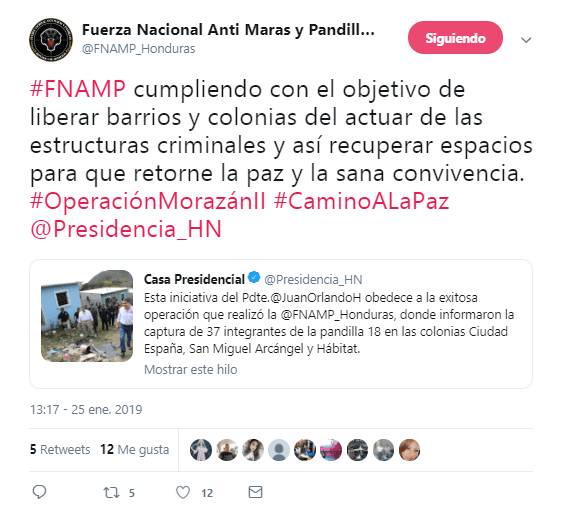Click the reply speech bubble icon
This screenshot has width=564, height=511.
click(x=39, y=492)
